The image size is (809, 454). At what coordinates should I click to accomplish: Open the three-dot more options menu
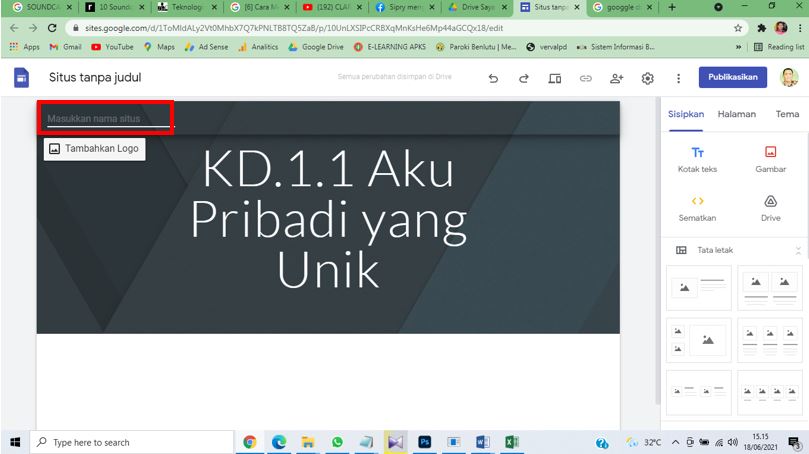678,78
